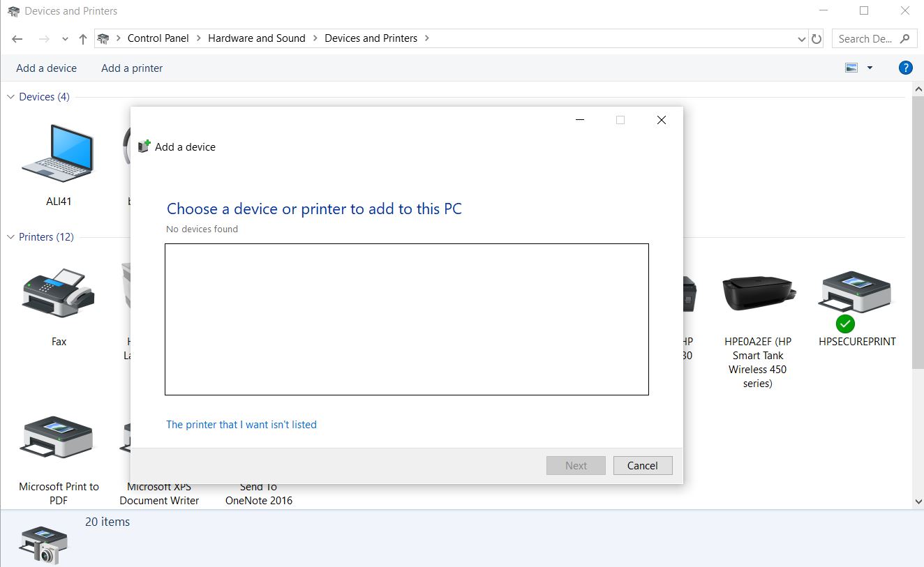Screen dimensions: 924x567
Task: Minimize the Devices and Printers window
Action: [x=824, y=10]
